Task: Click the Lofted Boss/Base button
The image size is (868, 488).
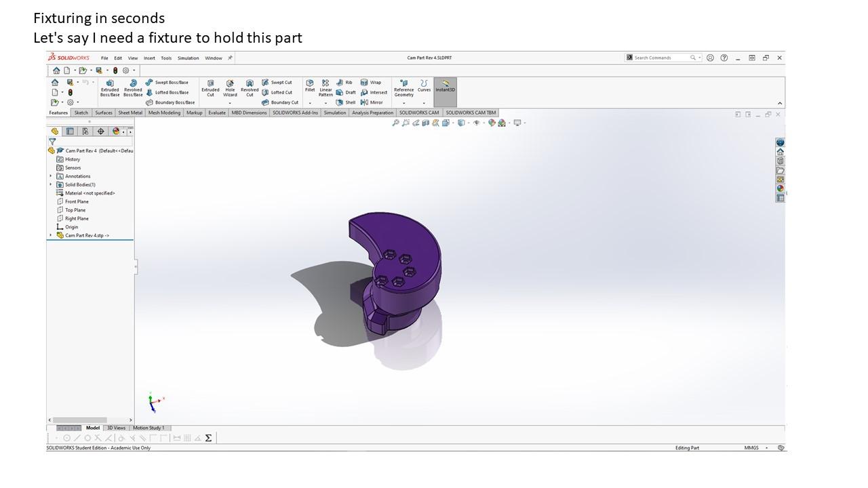Action: (x=167, y=92)
